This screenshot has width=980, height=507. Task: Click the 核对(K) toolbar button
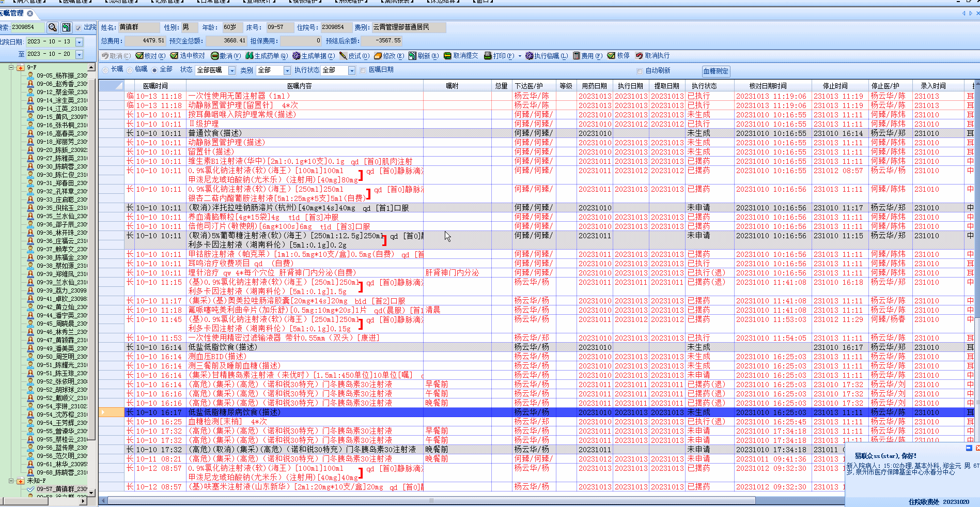[150, 56]
